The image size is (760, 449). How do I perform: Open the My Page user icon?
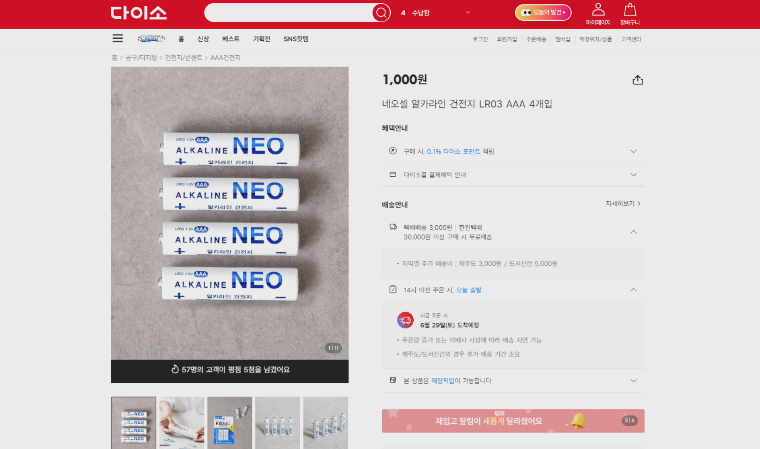pyautogui.click(x=598, y=14)
